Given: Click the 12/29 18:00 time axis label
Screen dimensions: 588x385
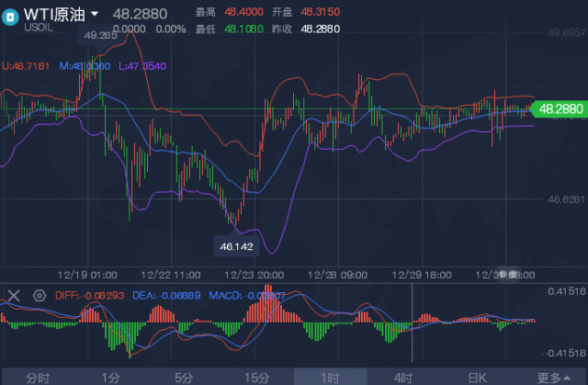Looking at the screenshot, I should click(422, 275).
